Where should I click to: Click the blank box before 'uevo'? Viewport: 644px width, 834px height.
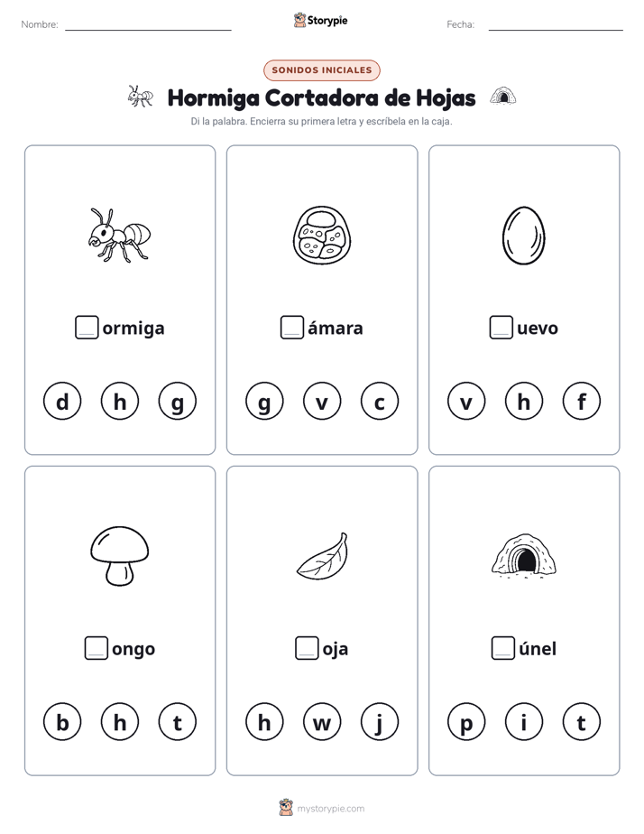pos(501,327)
